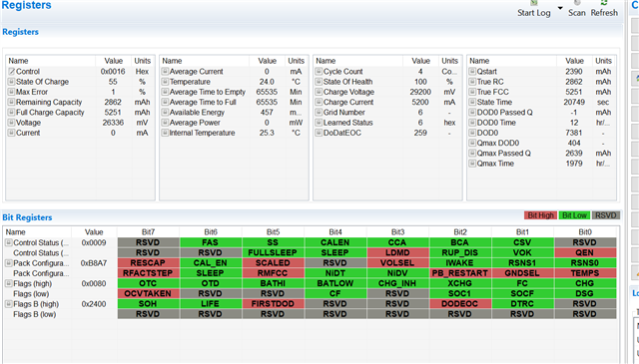Click the BATLOW flag cell
The image size is (639, 364).
point(335,283)
